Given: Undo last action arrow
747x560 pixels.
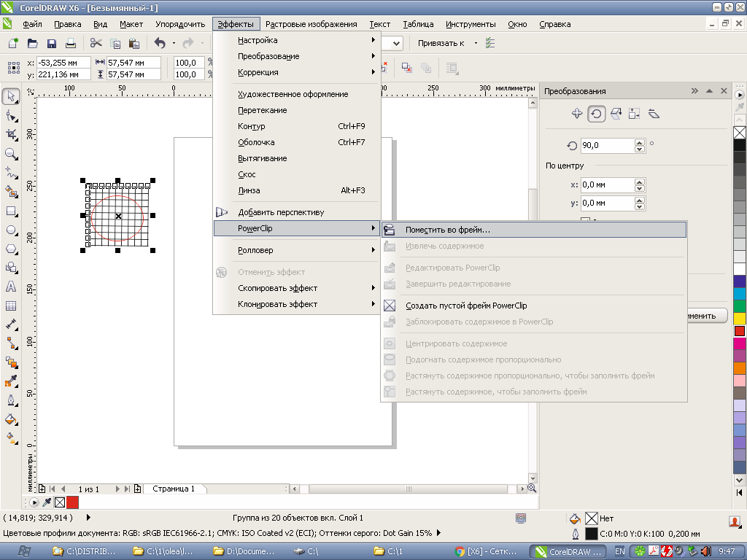Looking at the screenshot, I should 160,43.
